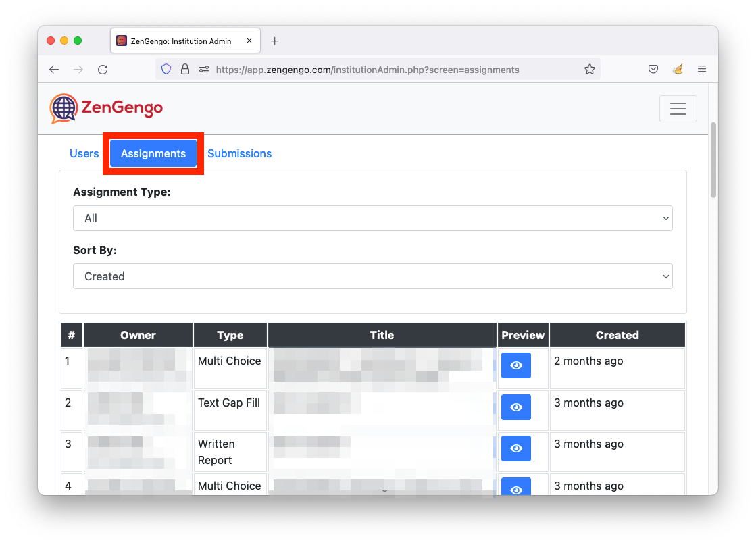
Task: Click the blurred title cell in row 2
Action: [382, 410]
